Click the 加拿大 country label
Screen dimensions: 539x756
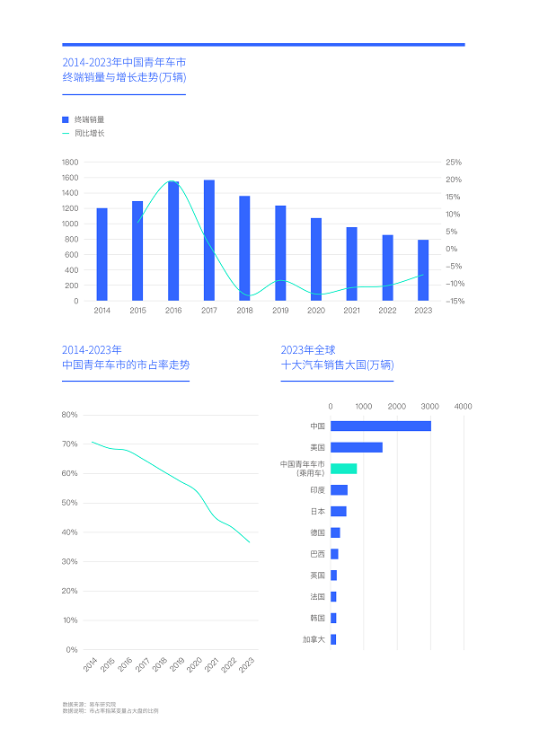(314, 640)
